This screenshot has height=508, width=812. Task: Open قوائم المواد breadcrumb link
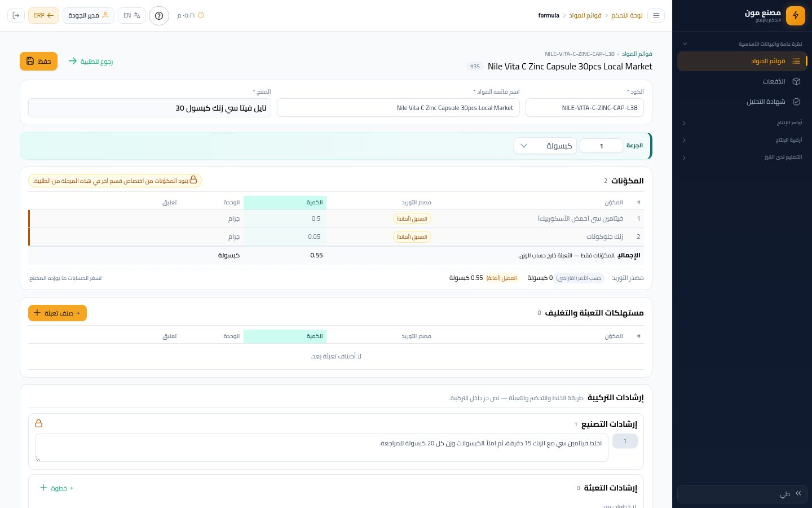click(x=585, y=15)
